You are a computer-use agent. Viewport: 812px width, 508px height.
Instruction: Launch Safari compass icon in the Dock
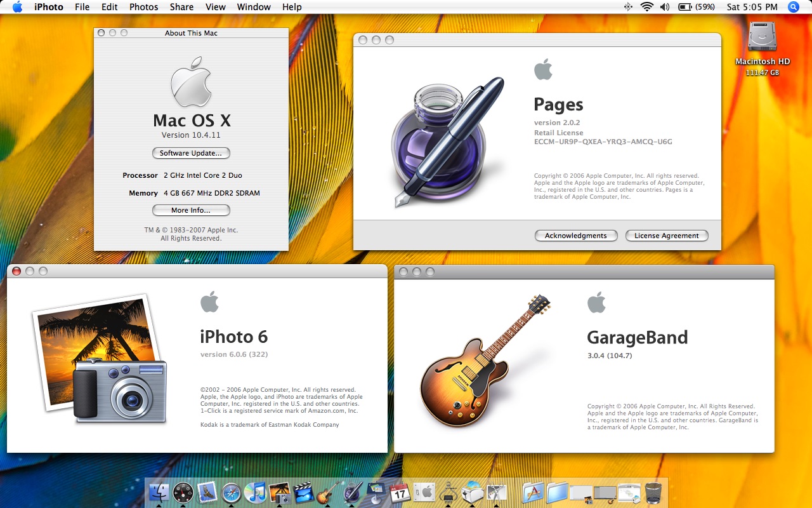click(x=232, y=492)
